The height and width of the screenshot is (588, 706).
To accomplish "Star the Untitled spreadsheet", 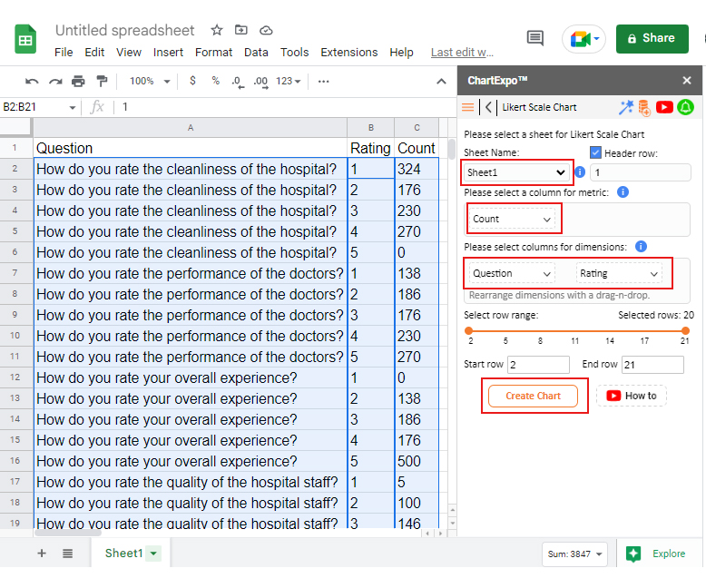I will click(217, 30).
